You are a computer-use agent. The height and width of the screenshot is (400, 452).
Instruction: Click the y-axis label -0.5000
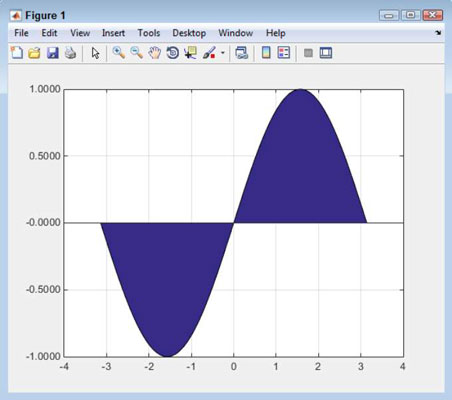point(43,289)
